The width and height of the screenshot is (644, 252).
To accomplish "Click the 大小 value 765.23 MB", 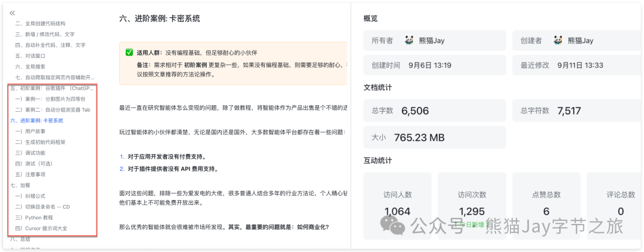I will tap(419, 137).
